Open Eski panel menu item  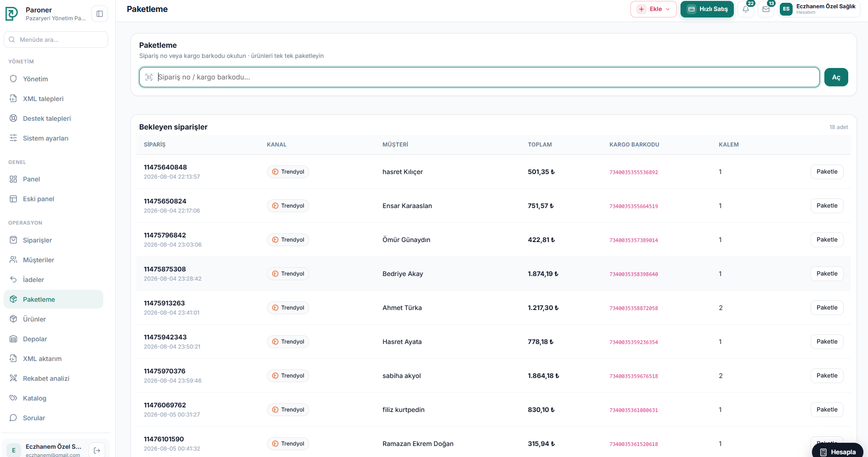53,199
